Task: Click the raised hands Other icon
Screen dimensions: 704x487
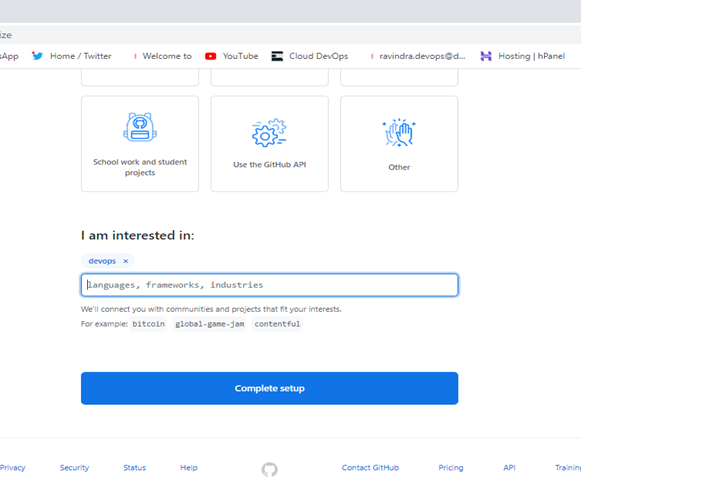Action: 399,132
